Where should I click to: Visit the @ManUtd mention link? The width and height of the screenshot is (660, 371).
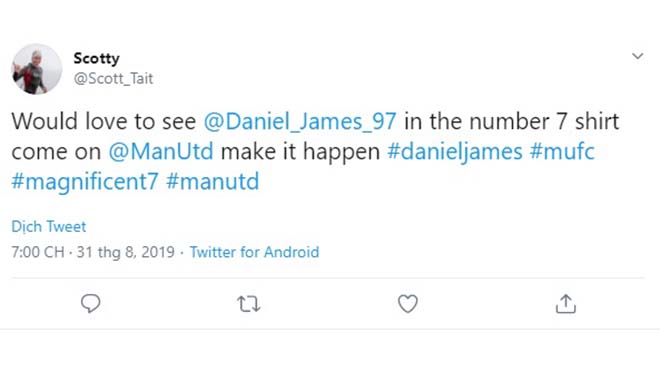tap(161, 152)
